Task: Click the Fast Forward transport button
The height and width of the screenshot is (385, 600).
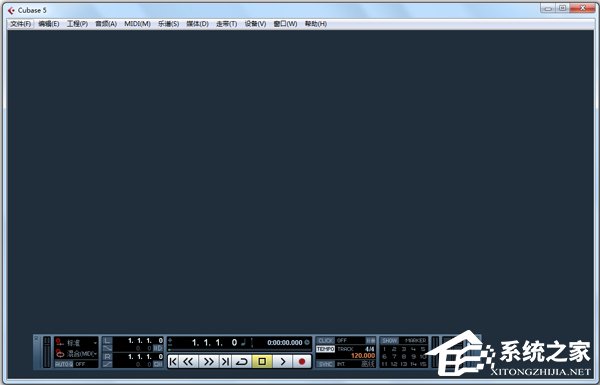Action: pyautogui.click(x=209, y=361)
